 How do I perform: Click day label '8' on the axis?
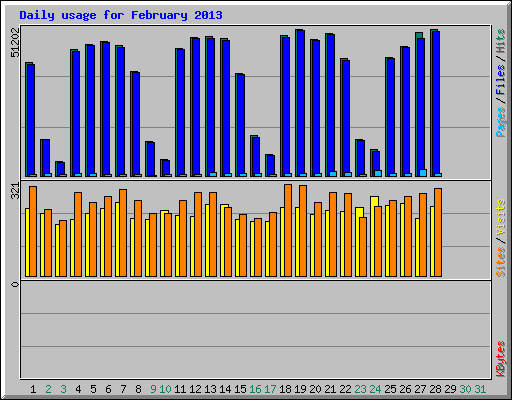(138, 389)
